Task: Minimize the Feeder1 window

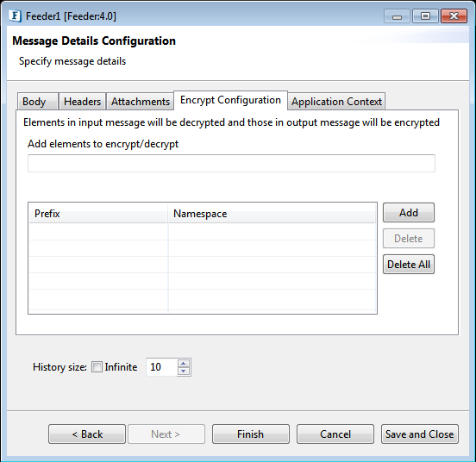Action: tap(397, 16)
